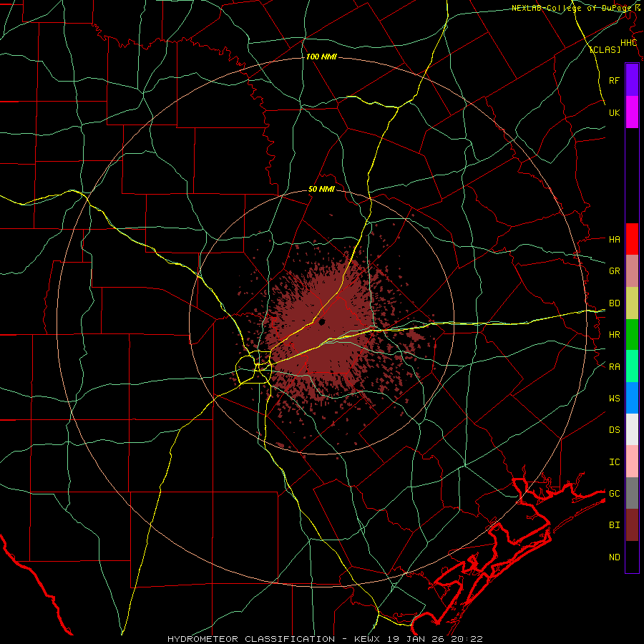
Task: Select the HA legend label
Action: [614, 239]
